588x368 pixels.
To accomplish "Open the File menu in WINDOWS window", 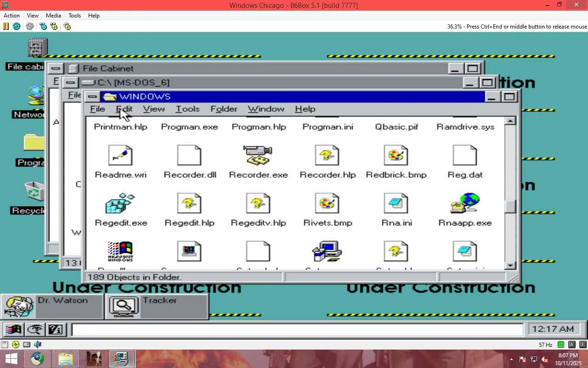I will pos(97,109).
